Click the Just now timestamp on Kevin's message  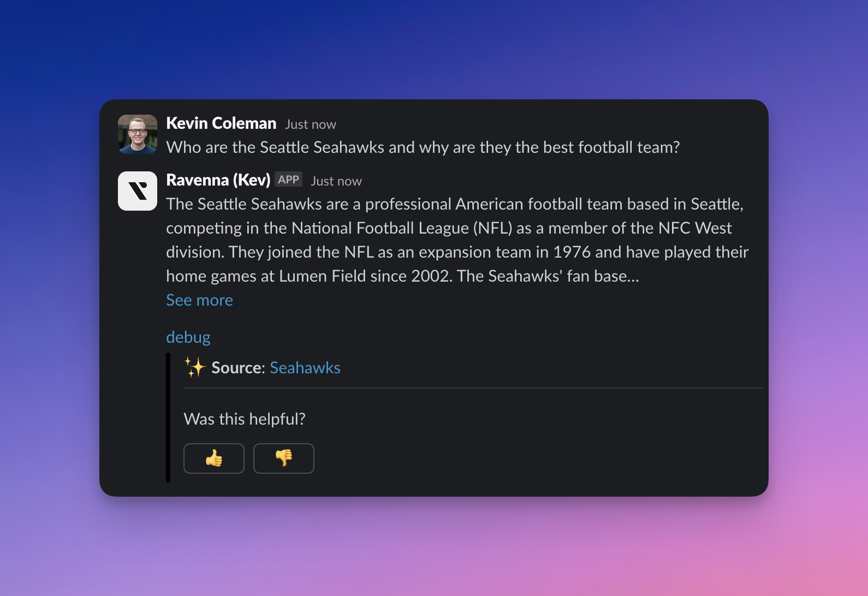(x=311, y=124)
